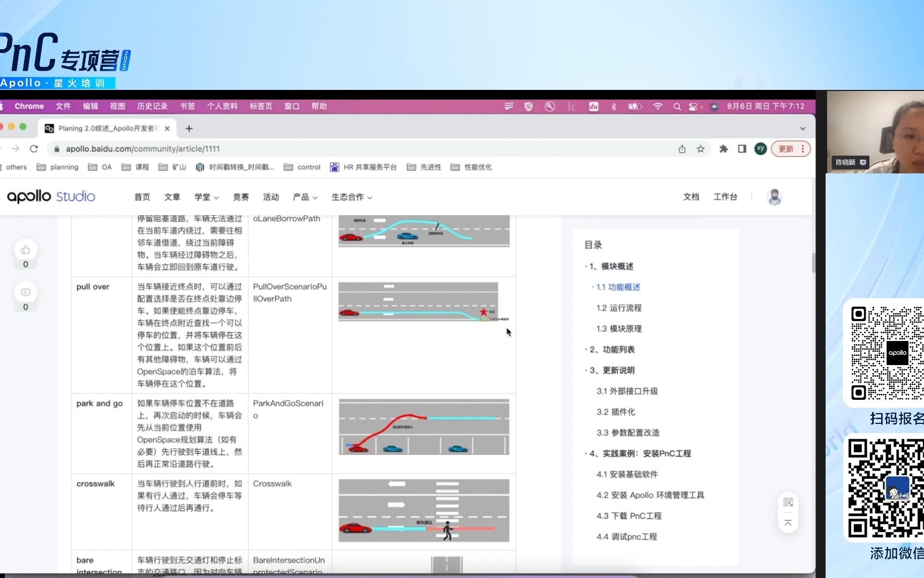
Task: Open the HR 共享服务平台 bookmark
Action: pyautogui.click(x=363, y=167)
